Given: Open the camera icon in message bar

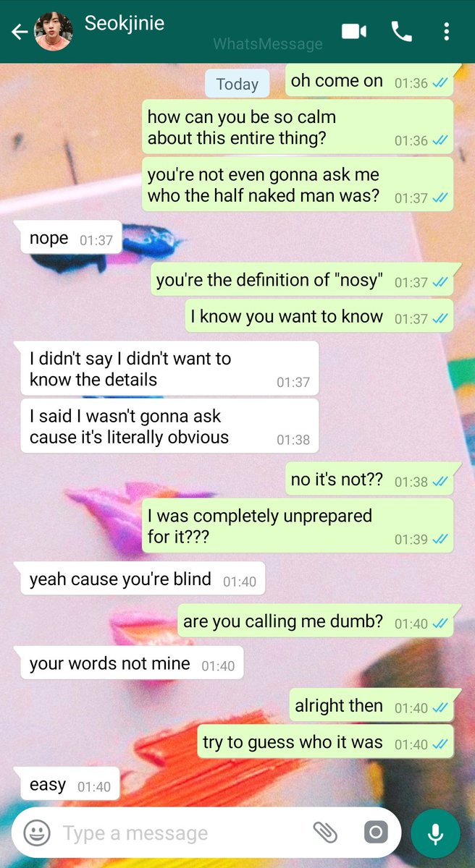Looking at the screenshot, I should pyautogui.click(x=375, y=833).
